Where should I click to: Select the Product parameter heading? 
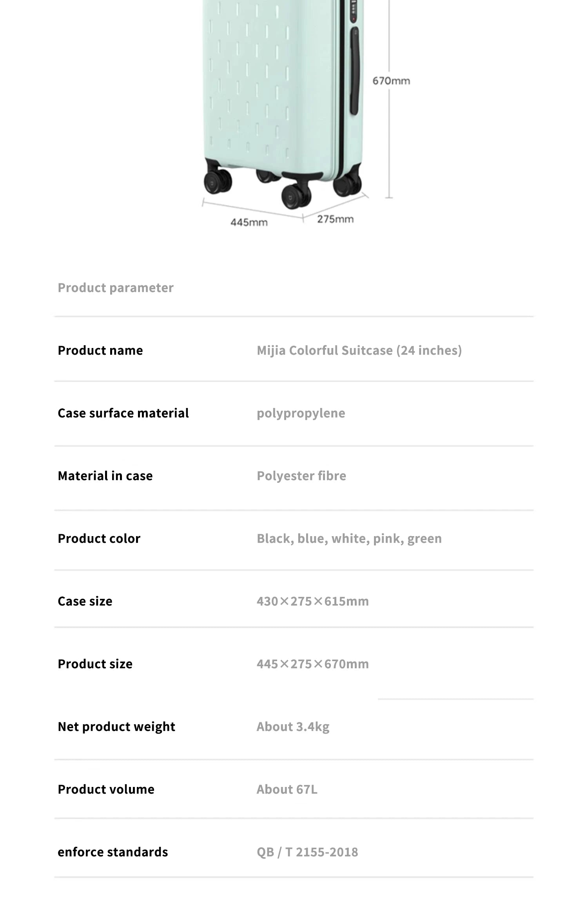click(x=116, y=288)
